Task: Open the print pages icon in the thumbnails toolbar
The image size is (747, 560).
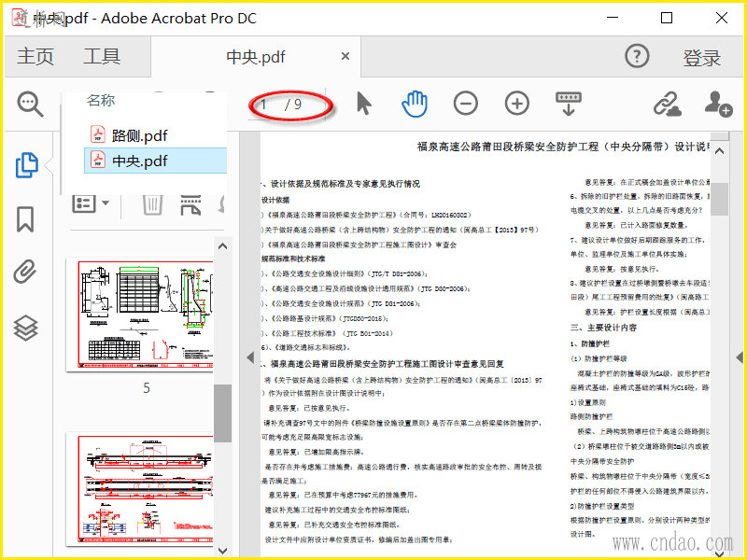Action: click(x=190, y=204)
